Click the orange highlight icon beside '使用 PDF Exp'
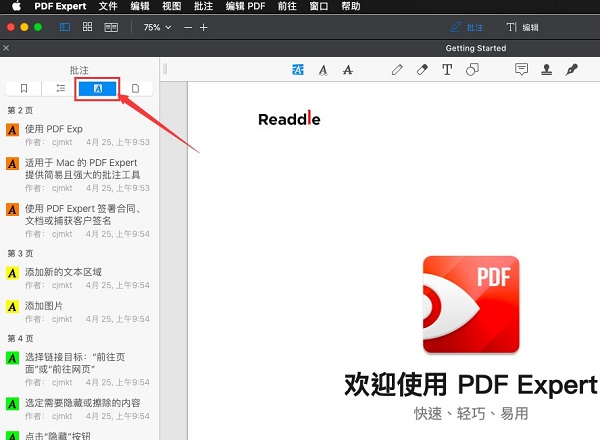 point(12,130)
